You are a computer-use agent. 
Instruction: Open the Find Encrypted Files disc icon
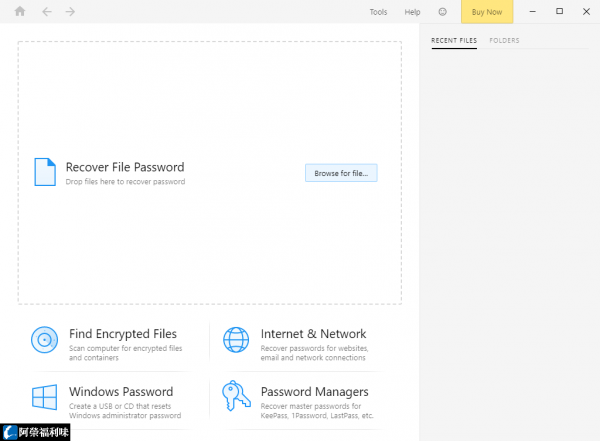44,340
